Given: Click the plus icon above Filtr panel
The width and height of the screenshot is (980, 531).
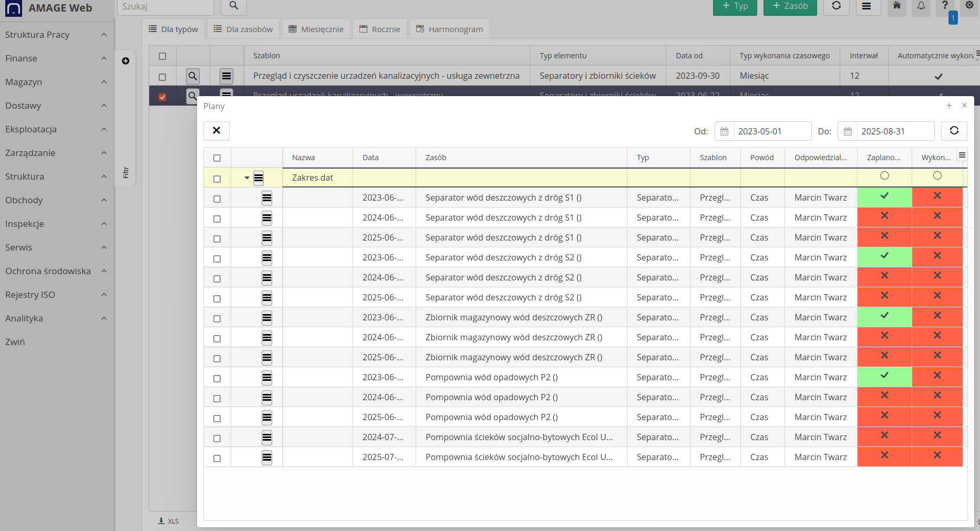Looking at the screenshot, I should pyautogui.click(x=126, y=61).
